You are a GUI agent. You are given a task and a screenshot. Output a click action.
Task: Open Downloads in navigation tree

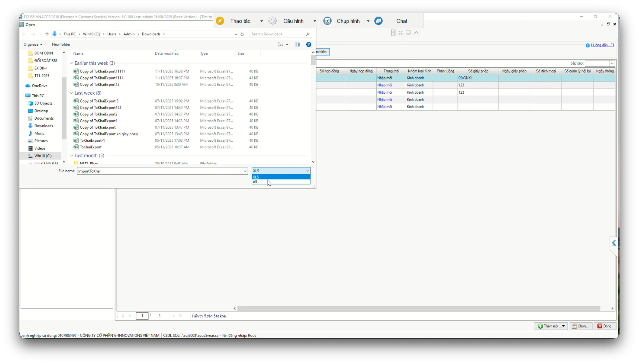click(44, 126)
